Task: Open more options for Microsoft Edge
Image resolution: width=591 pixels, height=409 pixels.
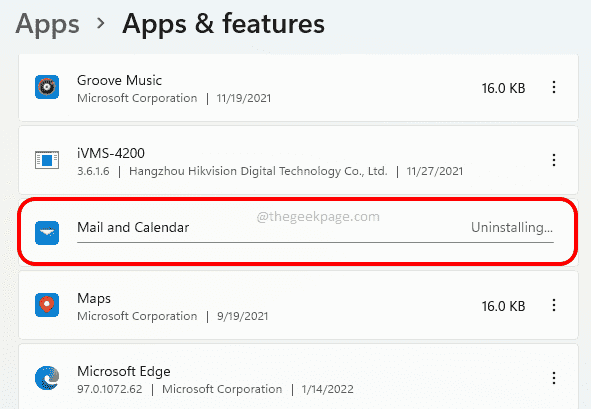Action: (554, 378)
